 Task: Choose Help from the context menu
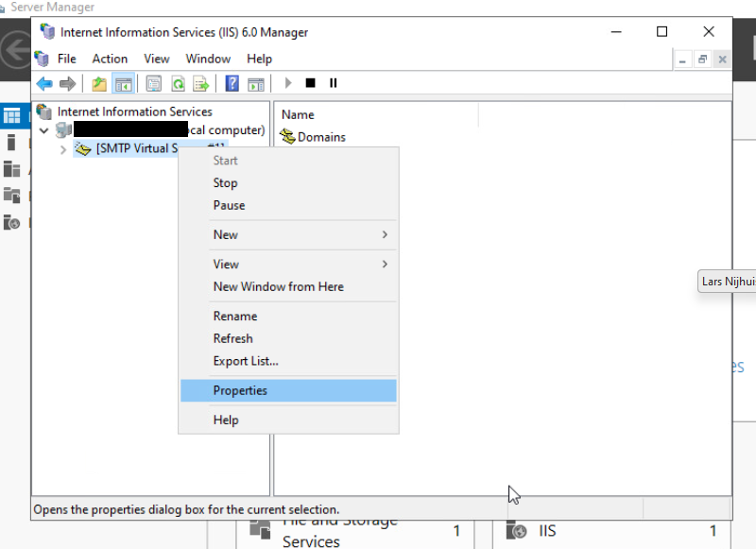[288, 420]
